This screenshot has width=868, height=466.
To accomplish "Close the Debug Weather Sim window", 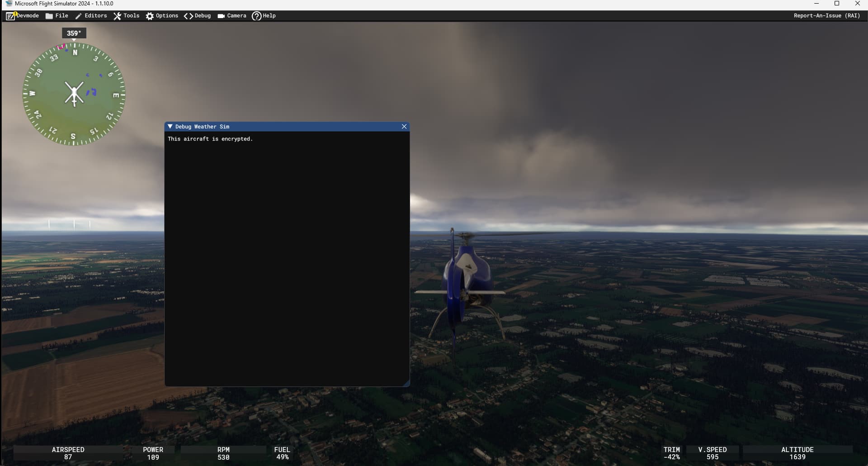I will 404,127.
